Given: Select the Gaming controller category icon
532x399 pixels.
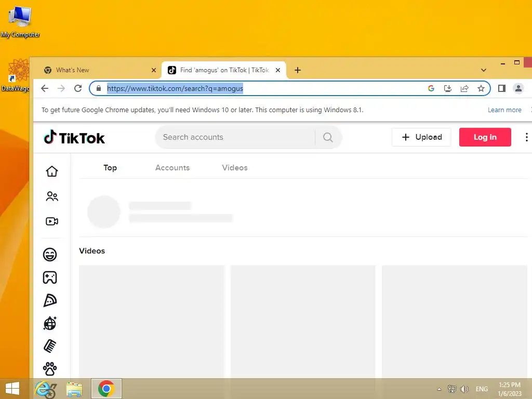Looking at the screenshot, I should pyautogui.click(x=50, y=277).
